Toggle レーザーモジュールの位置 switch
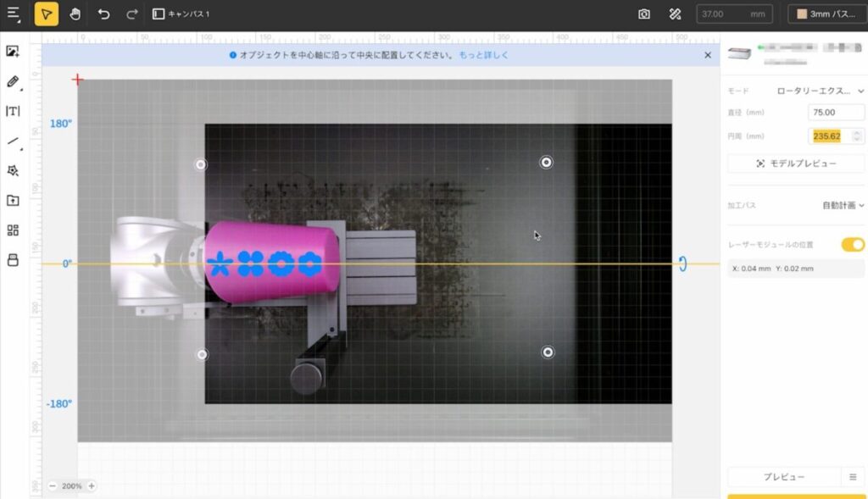This screenshot has width=868, height=499. click(x=852, y=245)
